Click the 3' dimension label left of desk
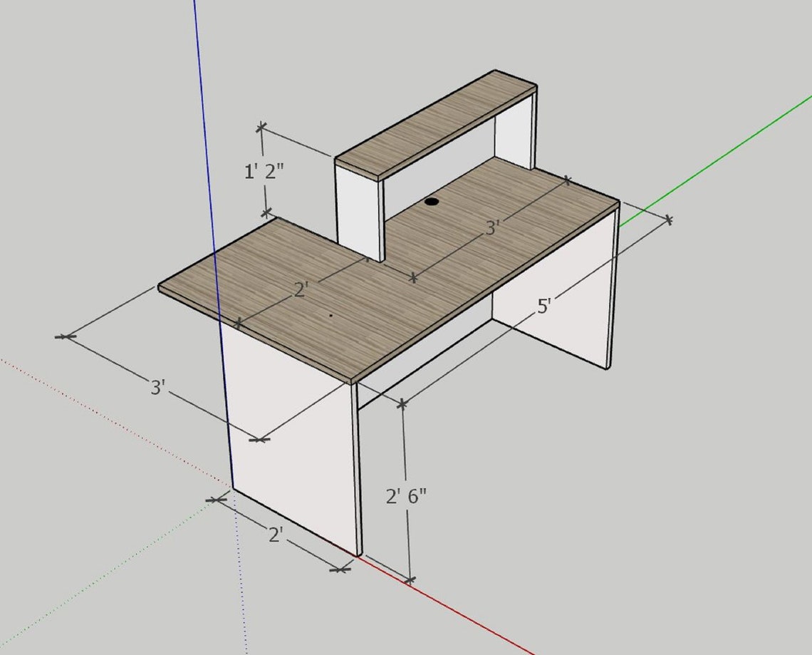This screenshot has height=655, width=812. click(158, 387)
